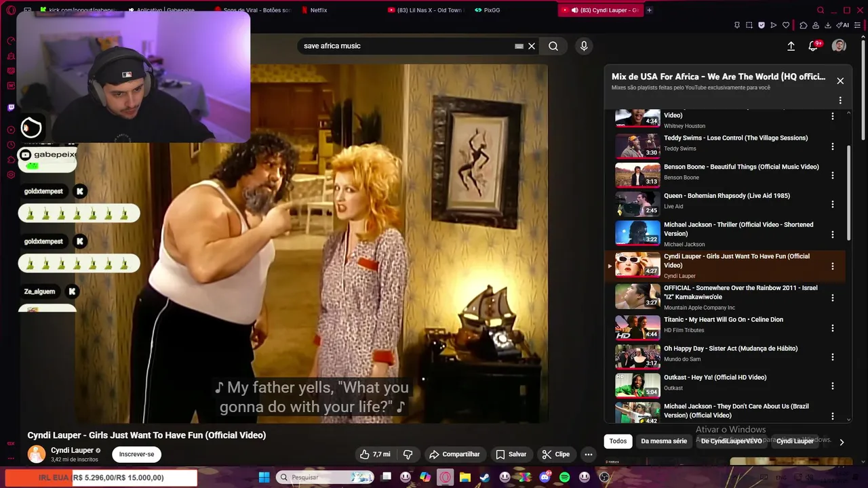868x488 pixels.
Task: Select the Da mesma série chip
Action: pos(664,441)
